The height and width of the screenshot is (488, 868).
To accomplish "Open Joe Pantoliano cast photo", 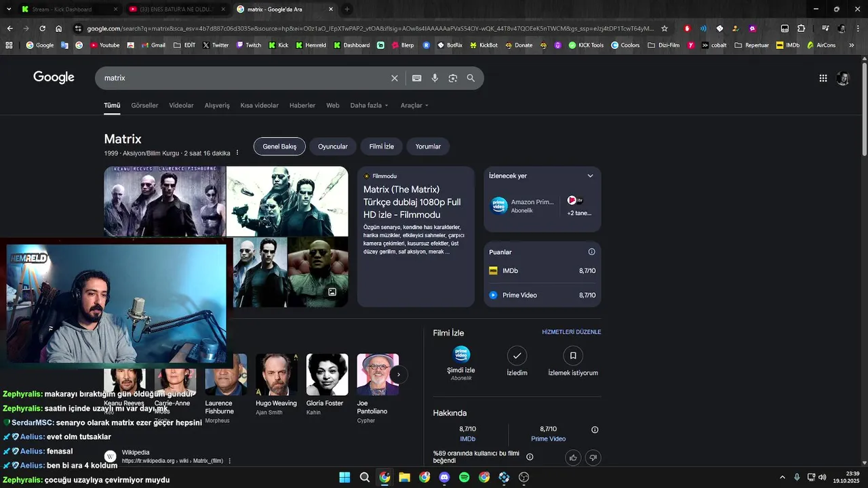I will coord(378,374).
